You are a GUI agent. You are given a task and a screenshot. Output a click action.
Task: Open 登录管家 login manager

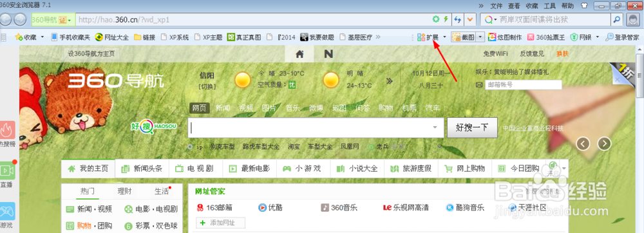tap(622, 37)
